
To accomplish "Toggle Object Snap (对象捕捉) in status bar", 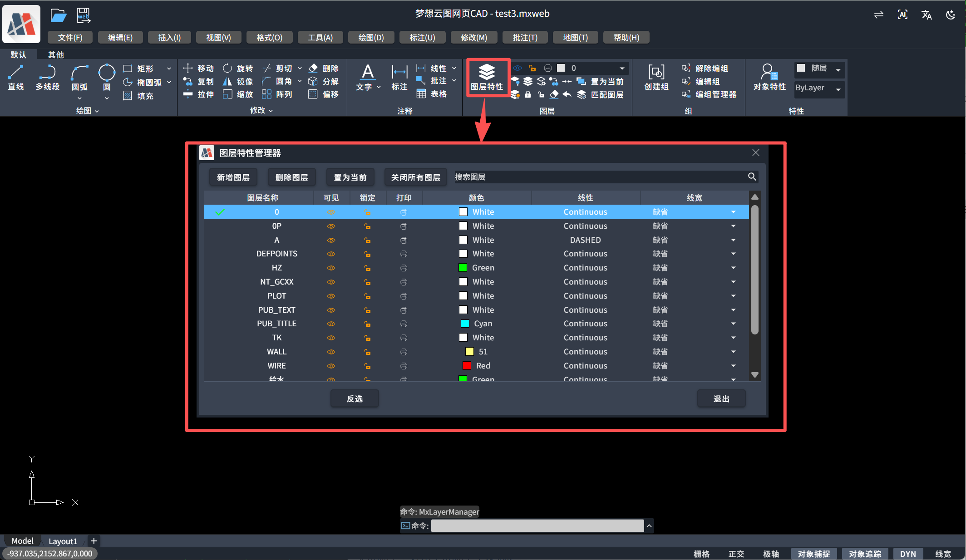I will point(814,554).
